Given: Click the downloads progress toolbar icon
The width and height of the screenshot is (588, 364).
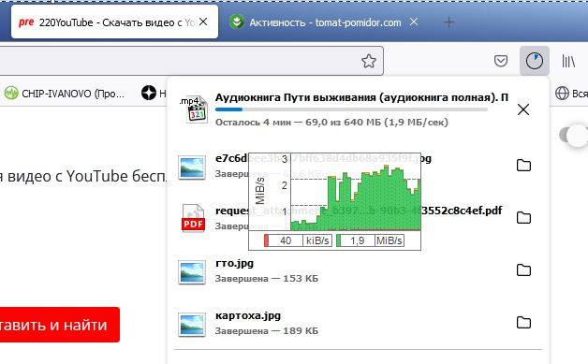Looking at the screenshot, I should click(535, 61).
